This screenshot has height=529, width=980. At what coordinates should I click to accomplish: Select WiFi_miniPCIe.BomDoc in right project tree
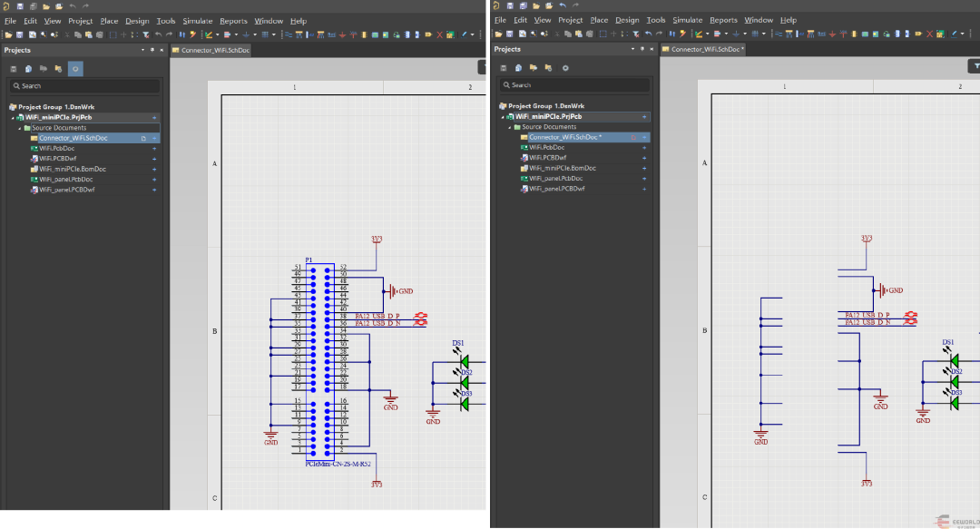[562, 168]
